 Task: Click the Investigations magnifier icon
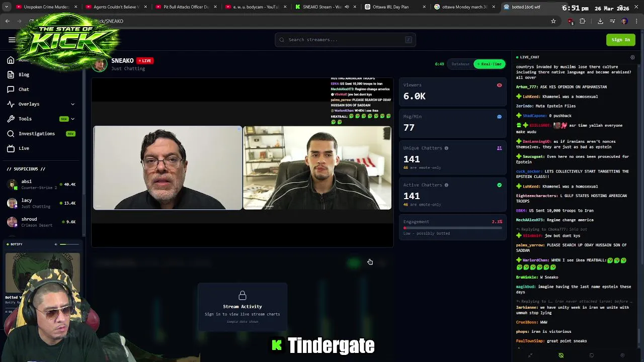pos(11,134)
